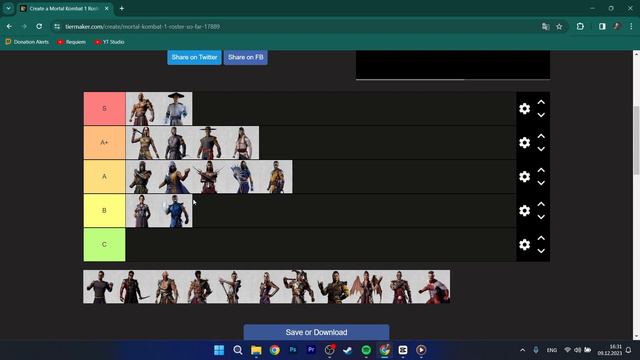640x360 pixels.
Task: Select second character thumbnail in A tier
Action: [176, 176]
